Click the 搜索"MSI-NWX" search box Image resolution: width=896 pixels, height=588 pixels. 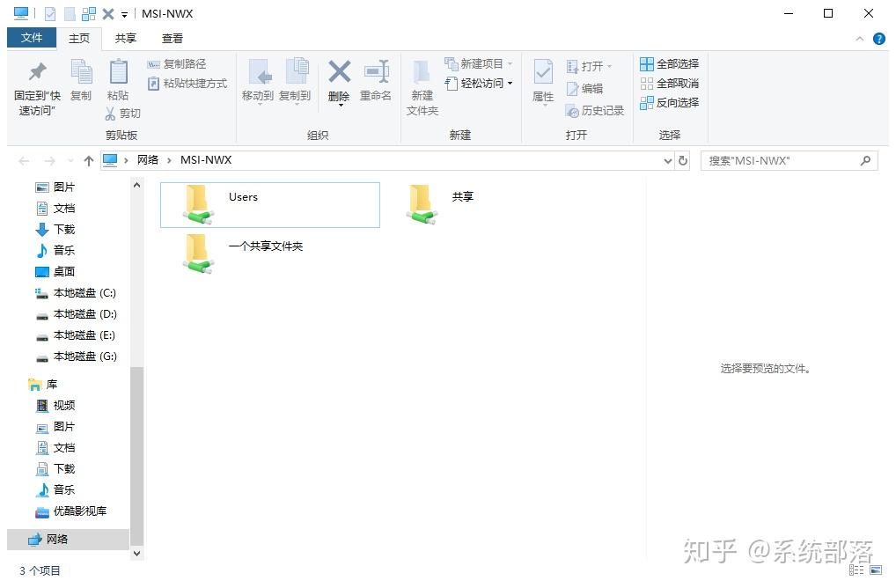click(779, 161)
